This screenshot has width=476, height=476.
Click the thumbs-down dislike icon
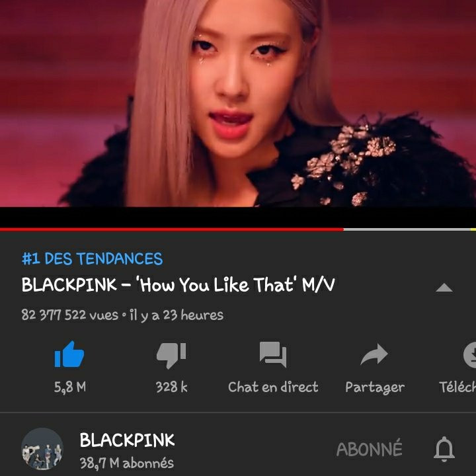(x=171, y=355)
